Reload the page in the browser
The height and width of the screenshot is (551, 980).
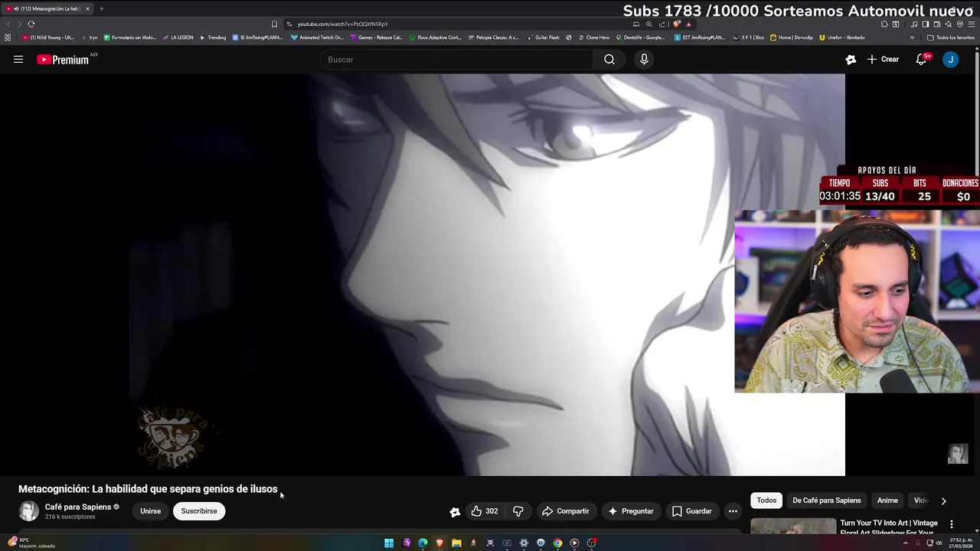pos(31,24)
